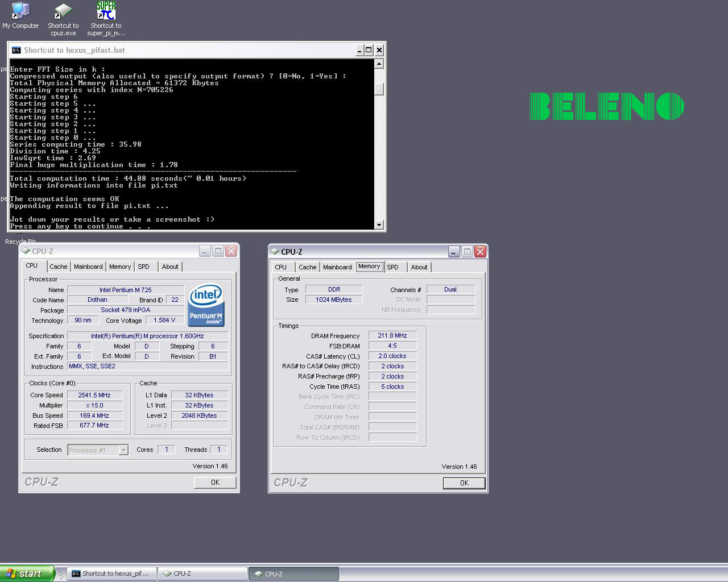Open About tab in right CPU-Z window
The height and width of the screenshot is (582, 728).
pyautogui.click(x=419, y=267)
